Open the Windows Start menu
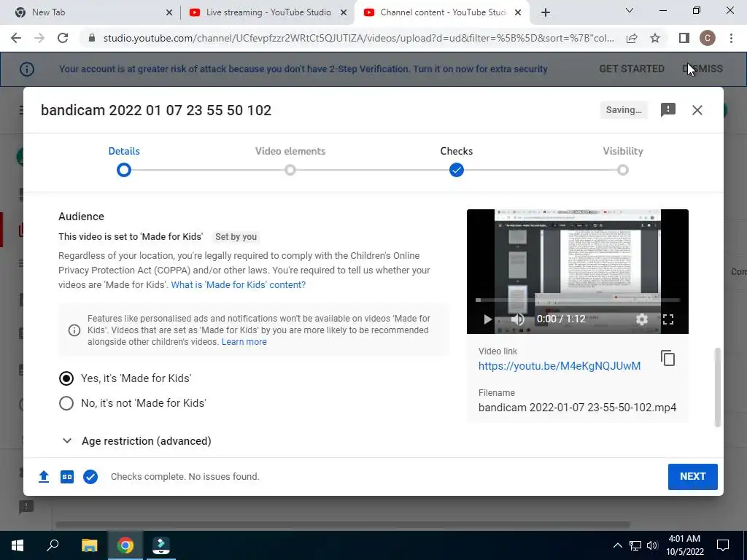Screen dimensions: 747x560 [18, 545]
